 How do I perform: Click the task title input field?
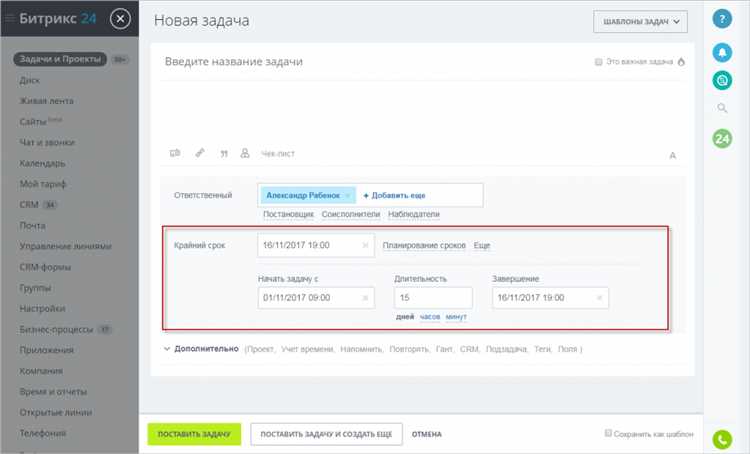click(373, 62)
